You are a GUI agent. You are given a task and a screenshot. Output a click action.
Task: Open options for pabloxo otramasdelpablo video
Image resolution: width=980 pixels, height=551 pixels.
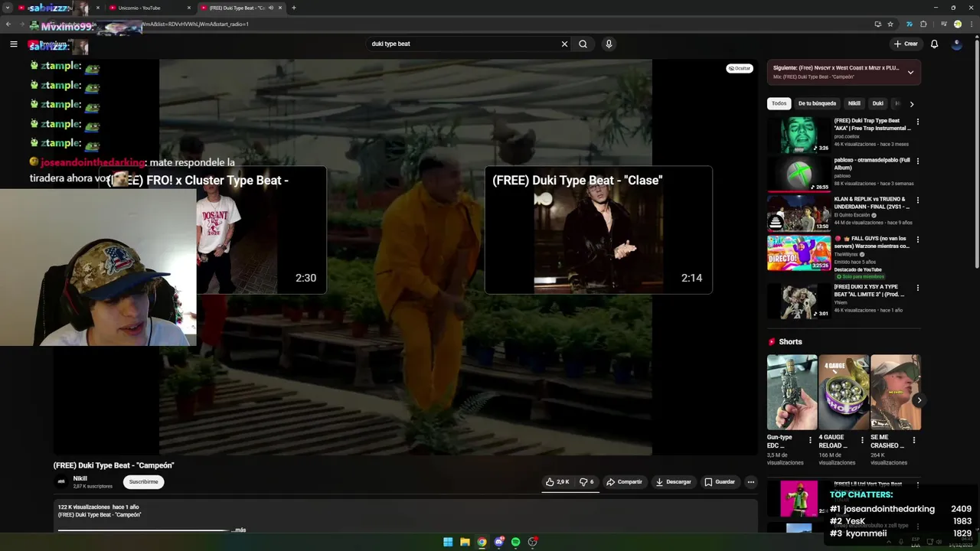(917, 161)
